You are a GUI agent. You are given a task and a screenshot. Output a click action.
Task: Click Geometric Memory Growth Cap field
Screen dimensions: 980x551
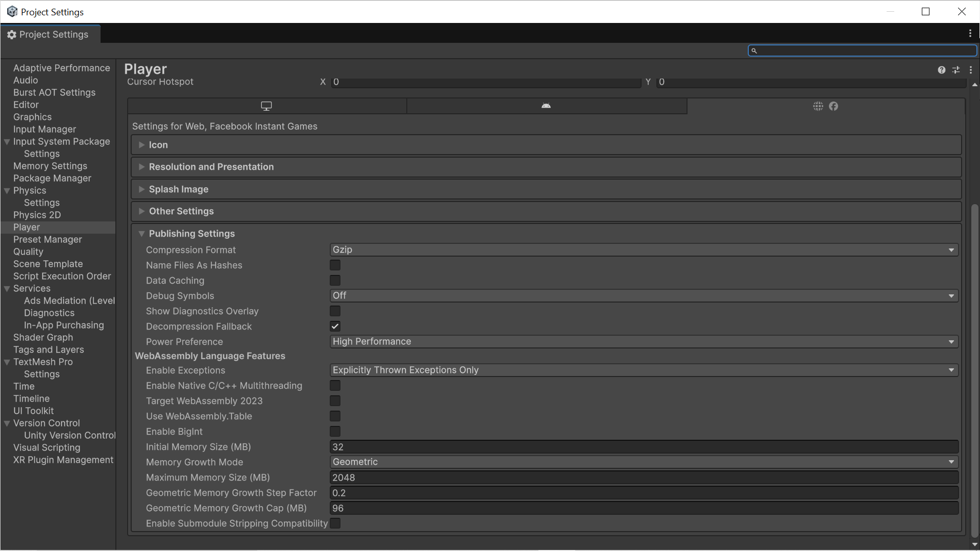(x=644, y=508)
